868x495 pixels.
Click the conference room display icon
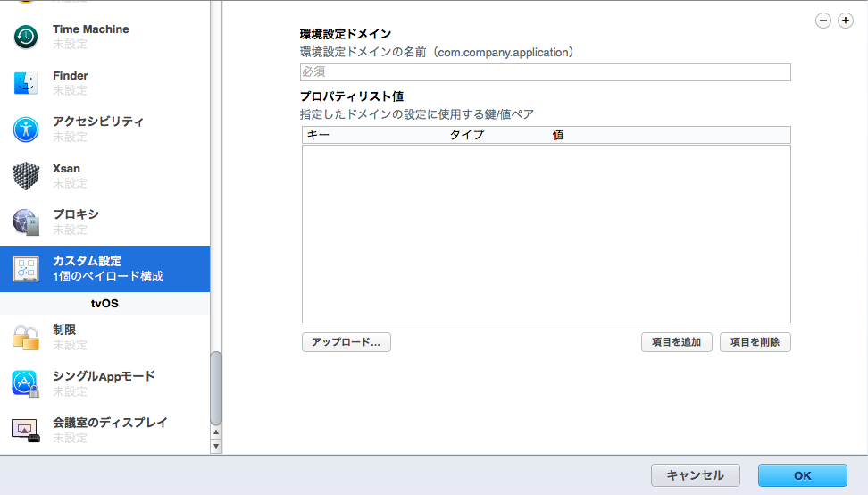[x=26, y=430]
